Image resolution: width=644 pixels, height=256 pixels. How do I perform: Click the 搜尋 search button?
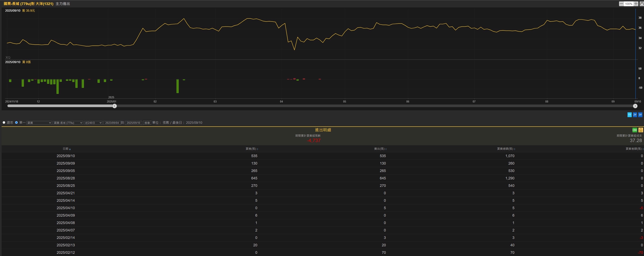coord(147,123)
